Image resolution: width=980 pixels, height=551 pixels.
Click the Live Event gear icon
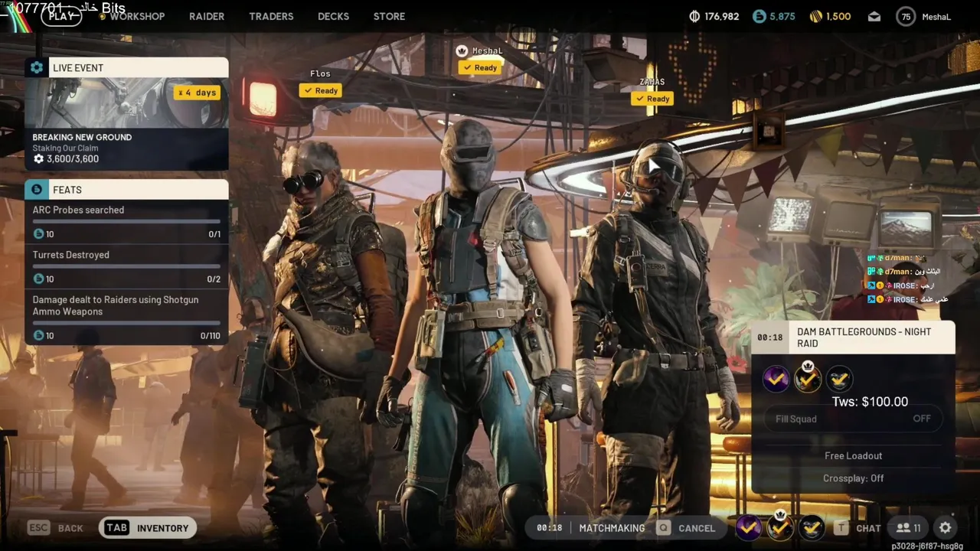pyautogui.click(x=36, y=67)
